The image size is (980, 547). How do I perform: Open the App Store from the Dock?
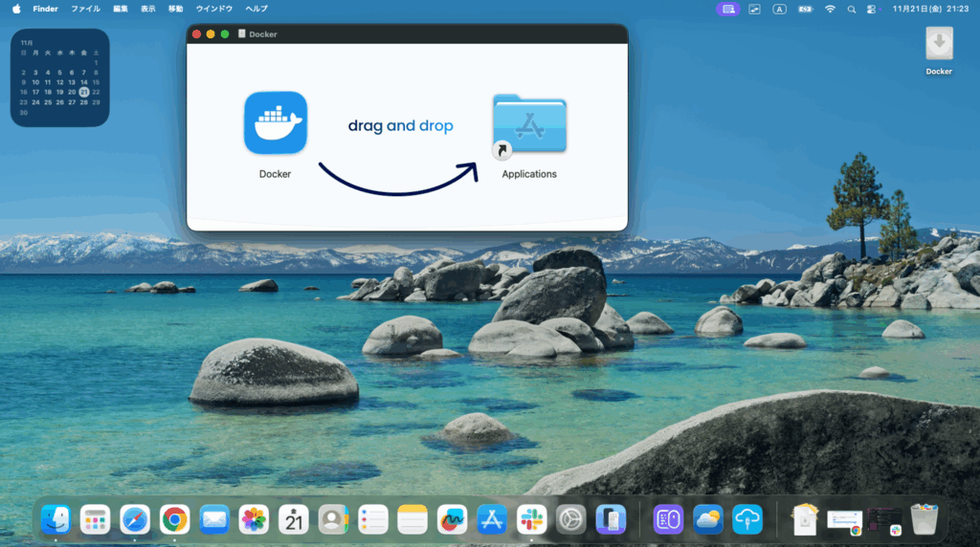(x=491, y=519)
